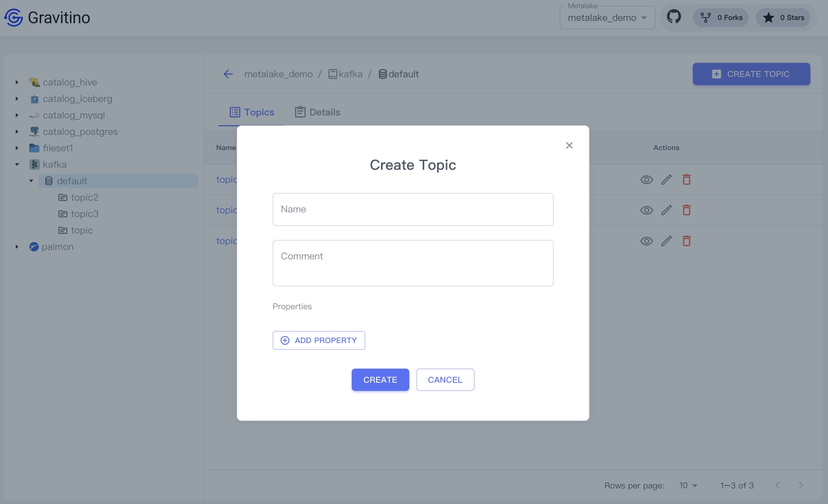The width and height of the screenshot is (828, 504).
Task: Click the eye icon in the third topic row
Action: pos(646,241)
